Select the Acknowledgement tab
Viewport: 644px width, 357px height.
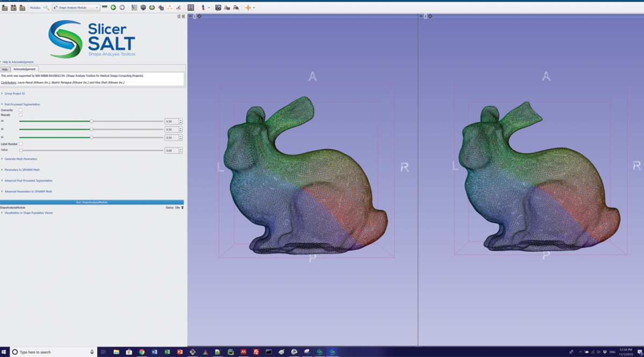[x=24, y=69]
